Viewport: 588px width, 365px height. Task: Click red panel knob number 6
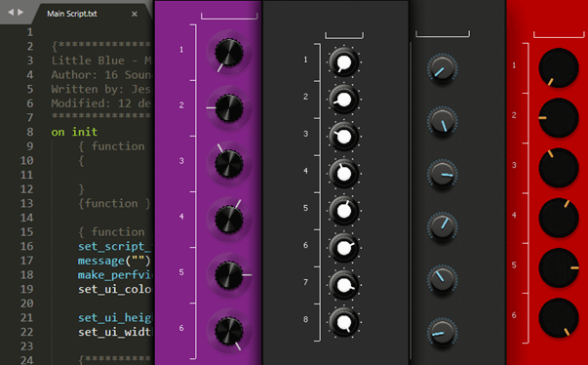[559, 318]
